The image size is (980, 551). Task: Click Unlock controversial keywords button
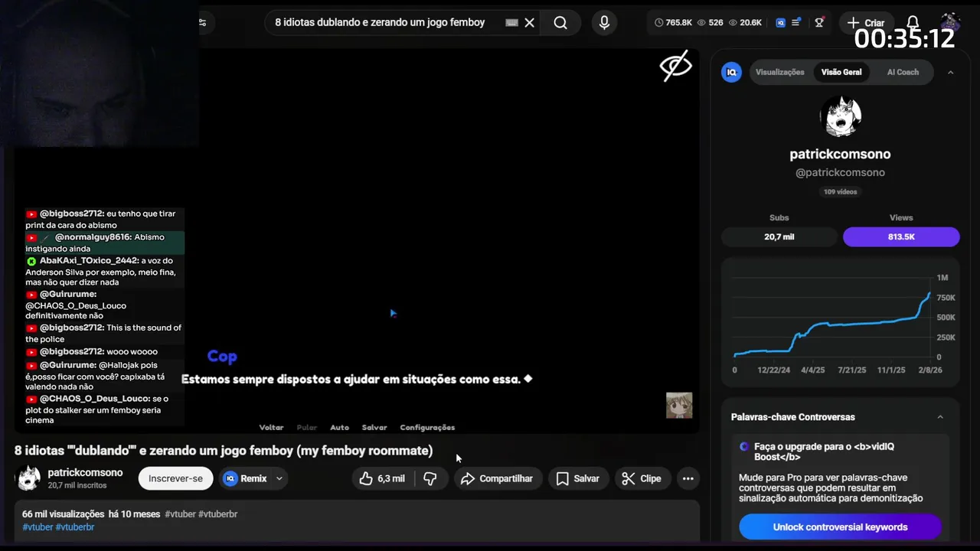(840, 527)
